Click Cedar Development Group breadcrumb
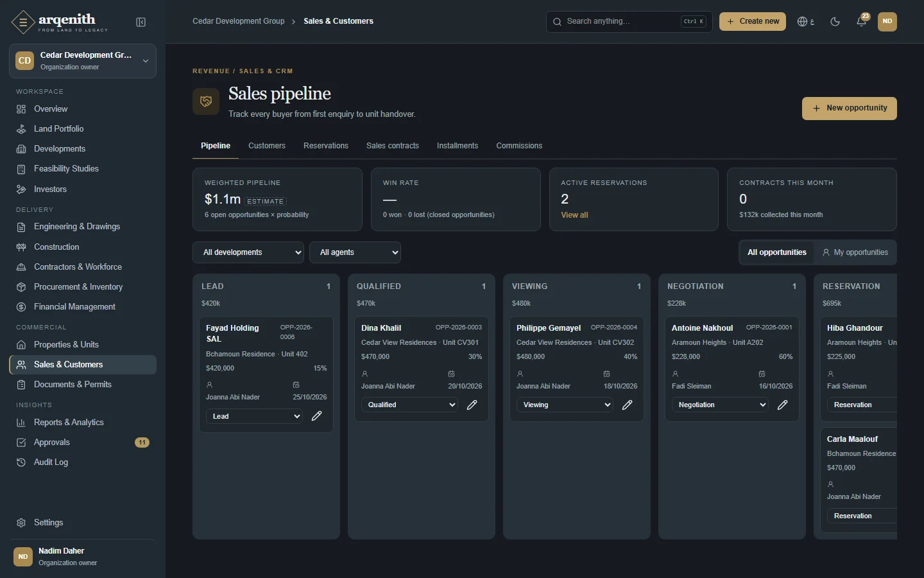The height and width of the screenshot is (578, 924). [x=239, y=21]
